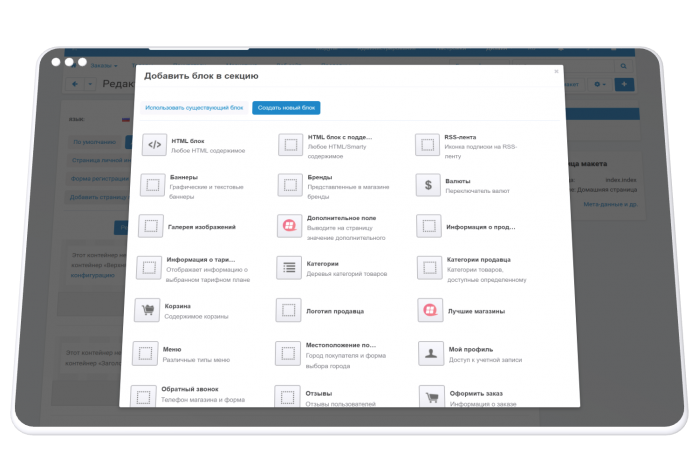700x466 pixels.
Task: Add the Информация о тари... block icon
Action: point(149,268)
